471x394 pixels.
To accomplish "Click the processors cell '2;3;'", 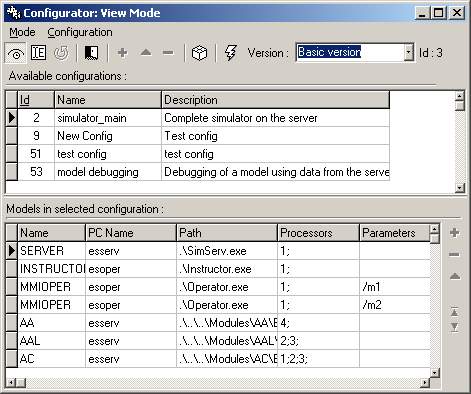I will (318, 341).
